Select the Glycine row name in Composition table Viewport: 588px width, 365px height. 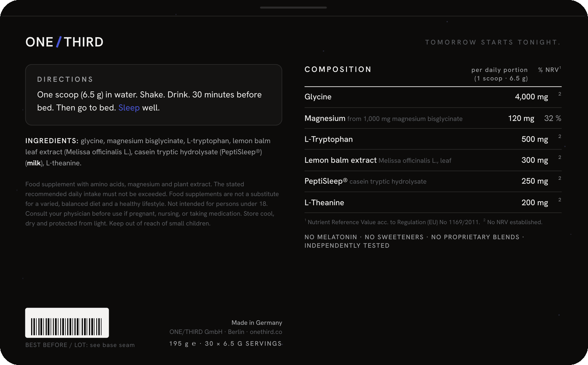click(x=318, y=97)
